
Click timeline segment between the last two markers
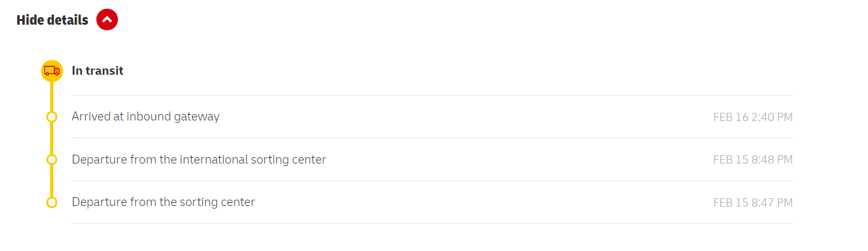point(52,181)
